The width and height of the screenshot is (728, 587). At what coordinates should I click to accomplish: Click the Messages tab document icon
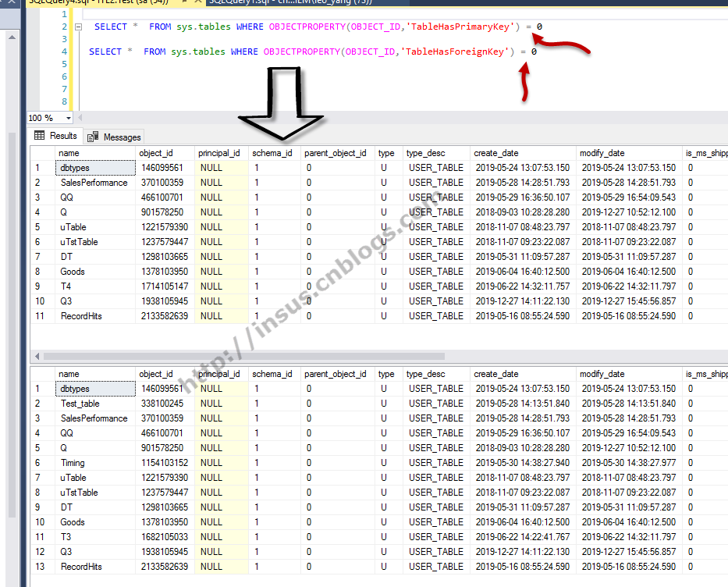[x=93, y=137]
